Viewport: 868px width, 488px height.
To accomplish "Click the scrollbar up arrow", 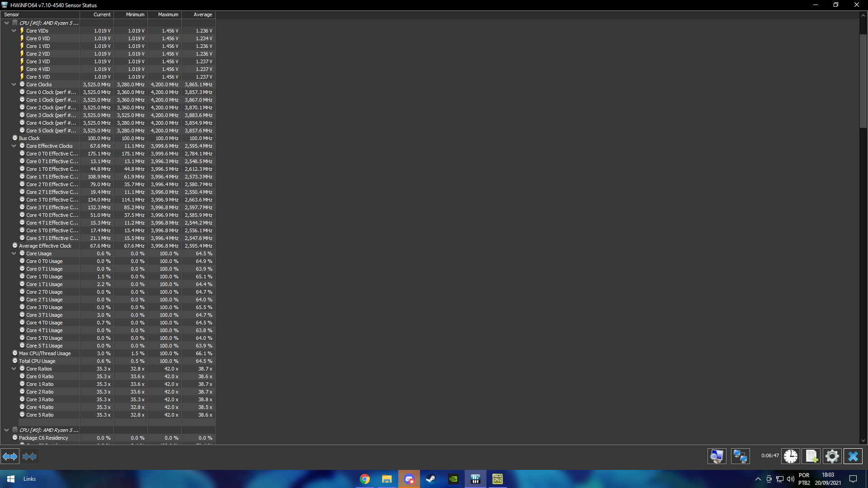I will coord(863,15).
